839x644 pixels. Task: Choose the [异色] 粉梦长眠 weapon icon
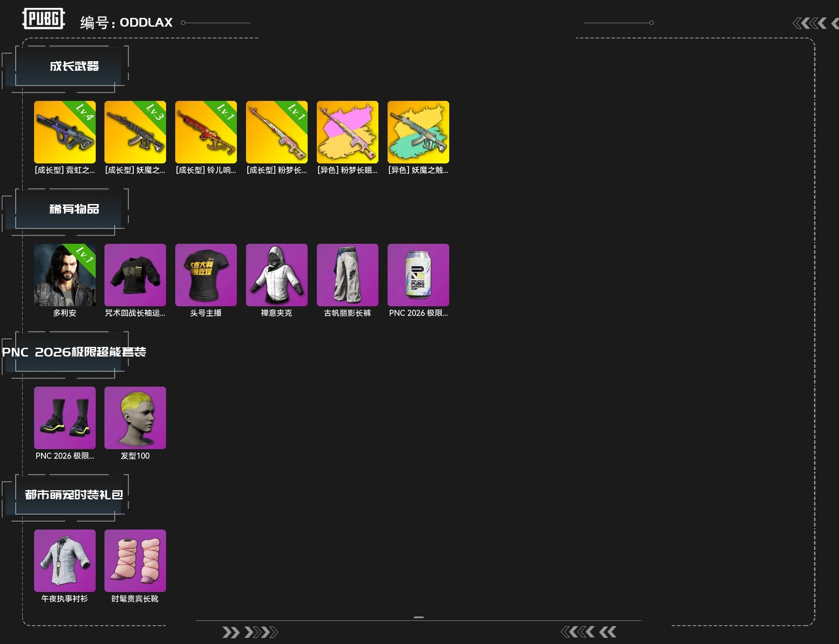(x=347, y=132)
